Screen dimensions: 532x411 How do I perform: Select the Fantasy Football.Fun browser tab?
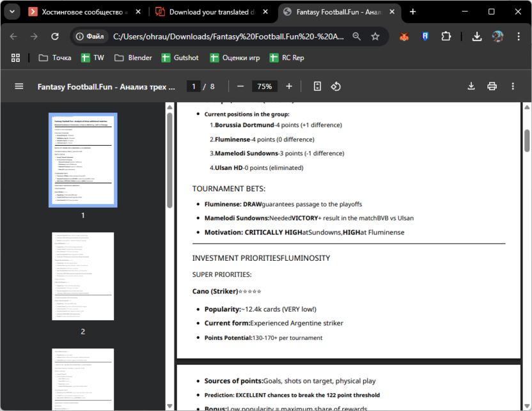(x=334, y=12)
